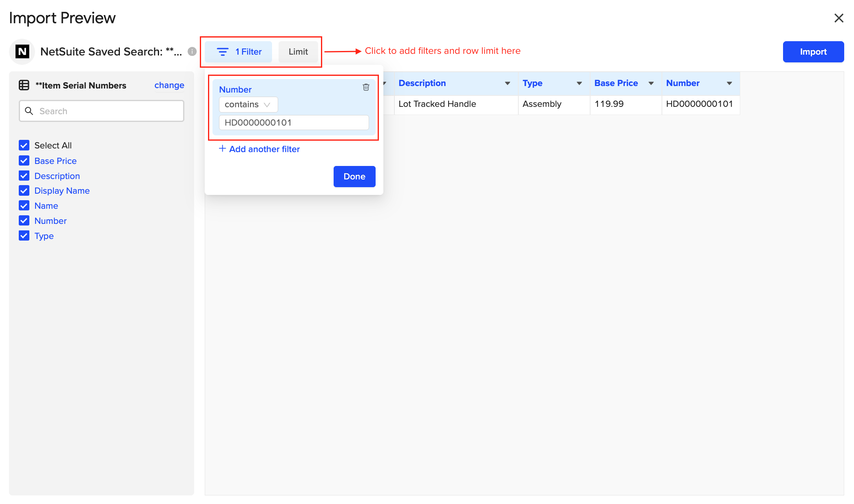This screenshot has width=854, height=504.
Task: Click the info icon beside the NetSuite Saved Search title
Action: coord(192,51)
